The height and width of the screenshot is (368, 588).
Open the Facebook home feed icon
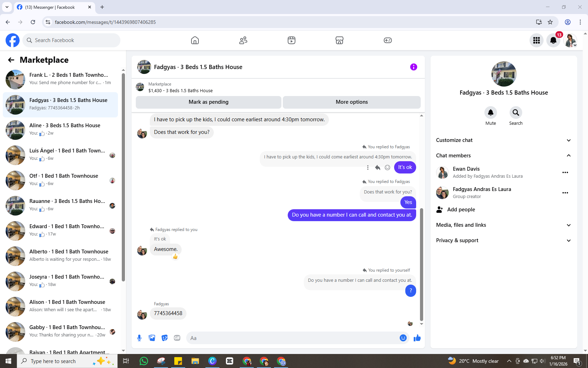(x=195, y=40)
